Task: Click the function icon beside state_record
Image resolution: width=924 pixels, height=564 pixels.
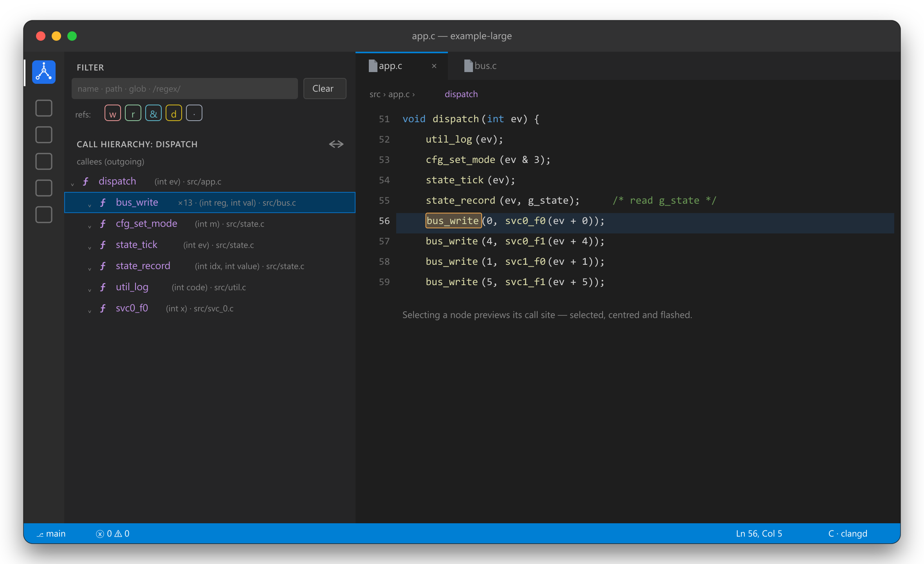Action: coord(103,266)
